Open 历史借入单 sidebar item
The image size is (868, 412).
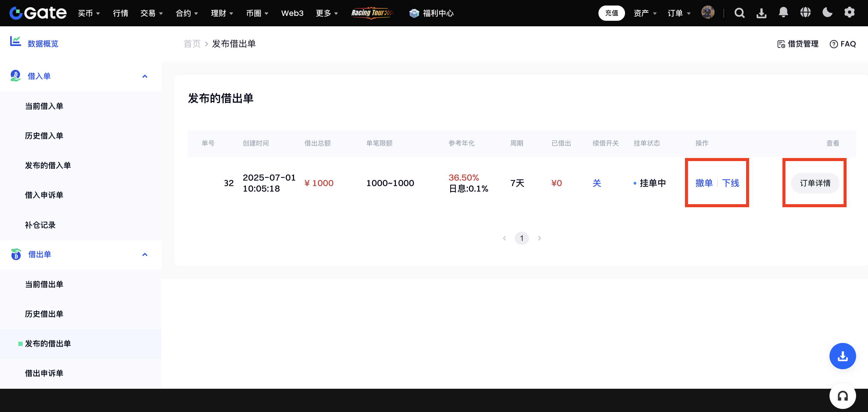click(x=44, y=135)
